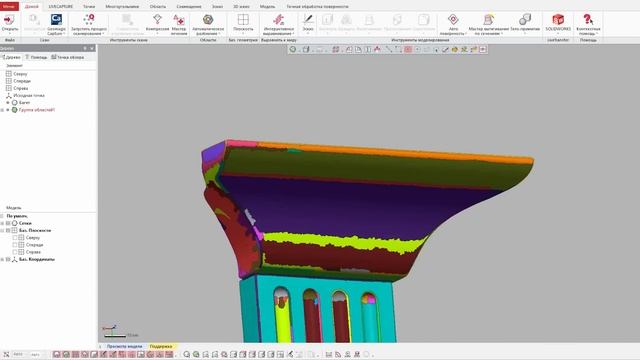Image resolution: width=640 pixels, height=360 pixels.
Task: Click the green circle view toolbar icon
Action: [293, 49]
